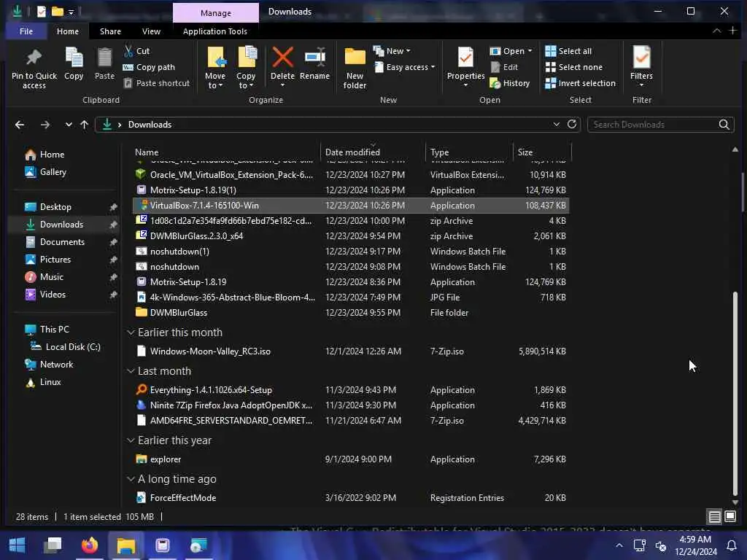Viewport: 747px width, 560px height.
Task: Refresh the Downloads folder view
Action: coord(572,124)
